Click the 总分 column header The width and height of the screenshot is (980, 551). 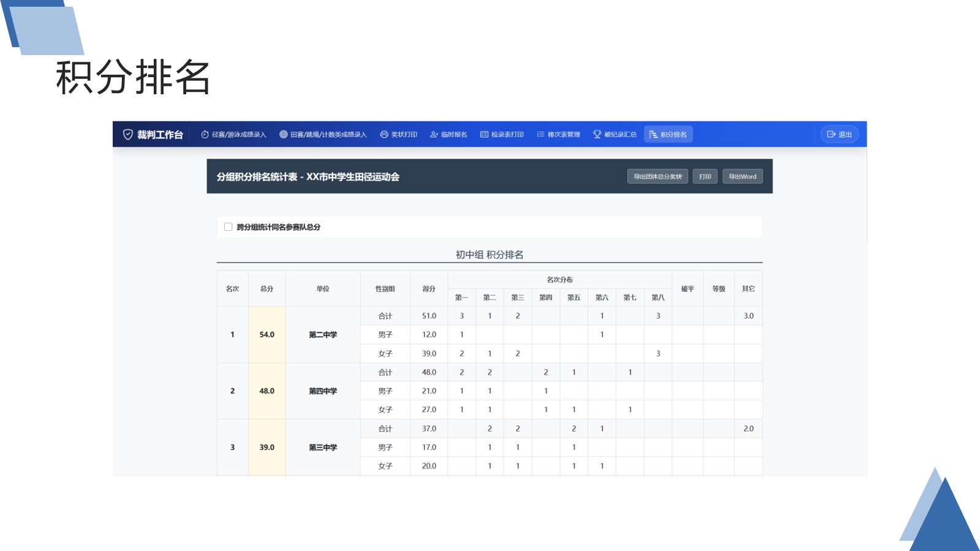coord(267,289)
